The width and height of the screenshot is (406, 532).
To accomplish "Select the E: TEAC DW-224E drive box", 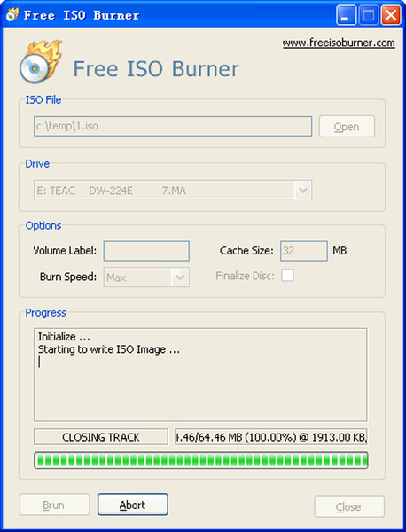I will [x=173, y=191].
